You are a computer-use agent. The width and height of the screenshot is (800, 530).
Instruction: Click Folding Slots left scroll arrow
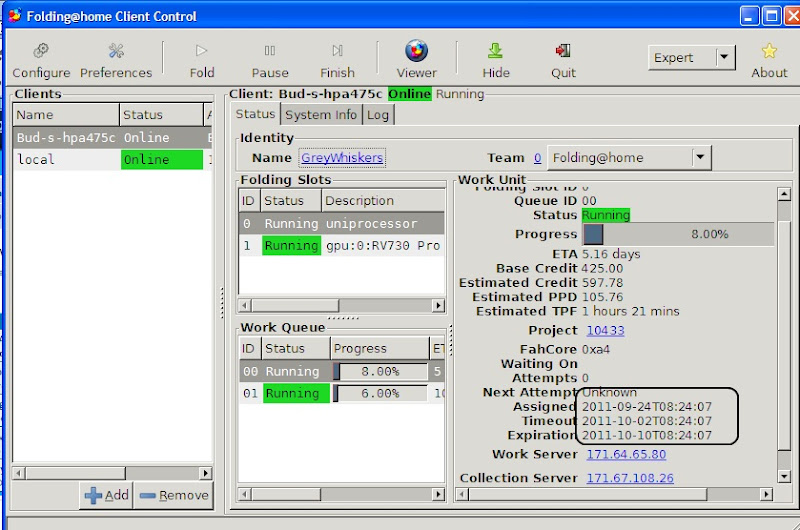[245, 306]
